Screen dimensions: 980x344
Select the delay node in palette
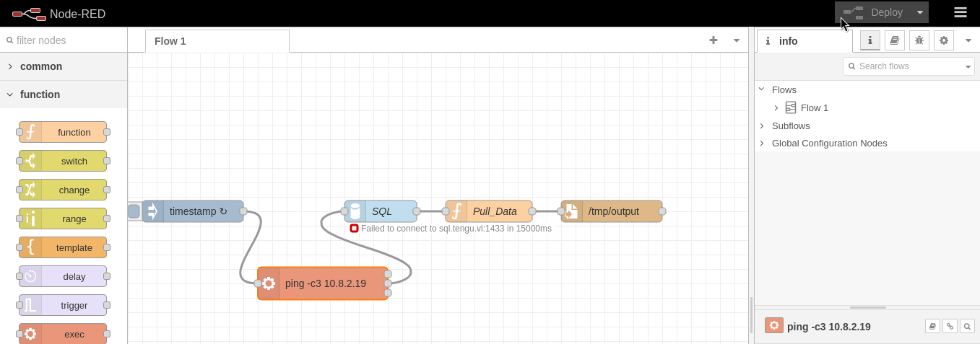point(63,276)
